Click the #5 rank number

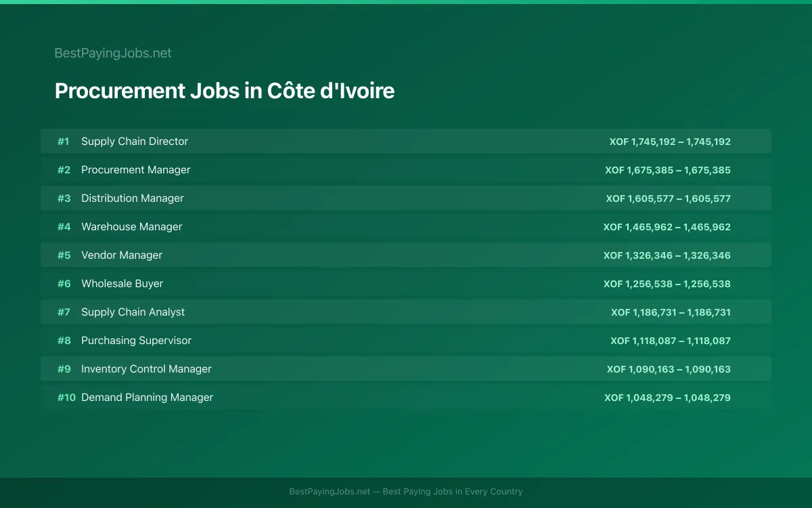[x=64, y=255]
